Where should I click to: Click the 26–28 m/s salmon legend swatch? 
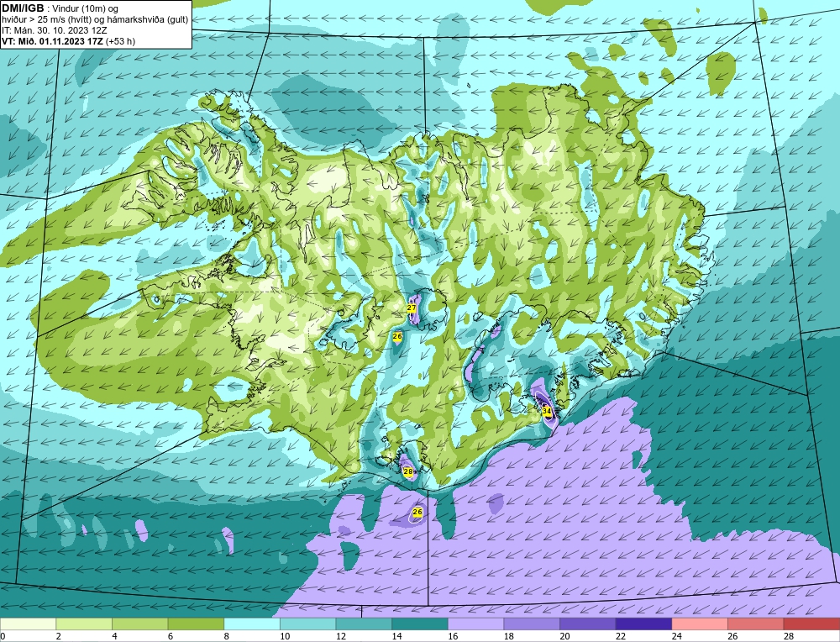pyautogui.click(x=756, y=624)
